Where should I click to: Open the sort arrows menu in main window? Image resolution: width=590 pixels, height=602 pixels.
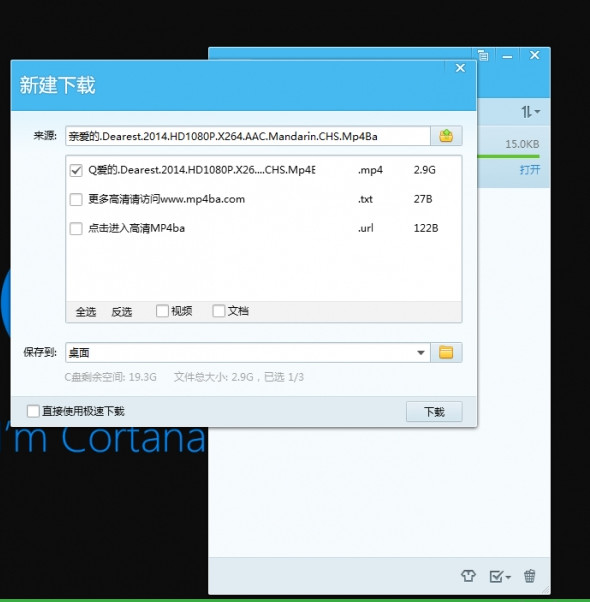[x=531, y=112]
